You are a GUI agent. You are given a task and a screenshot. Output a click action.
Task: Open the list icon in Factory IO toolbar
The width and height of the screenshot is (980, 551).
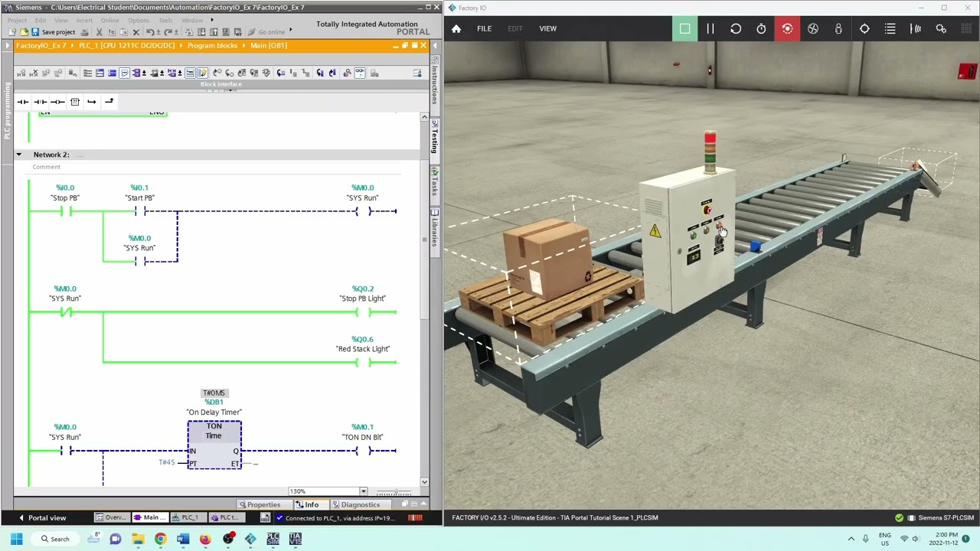pyautogui.click(x=890, y=29)
